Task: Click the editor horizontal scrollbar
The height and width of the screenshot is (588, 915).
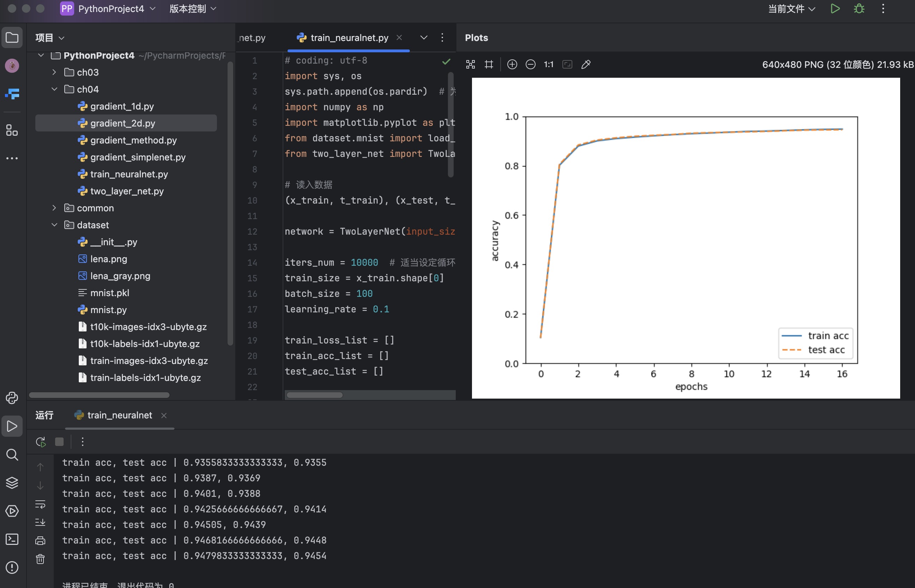Action: 314,395
